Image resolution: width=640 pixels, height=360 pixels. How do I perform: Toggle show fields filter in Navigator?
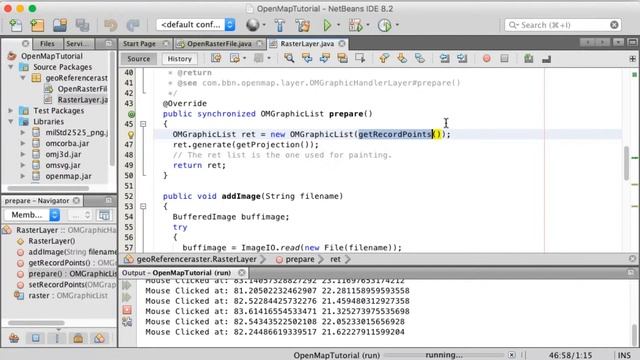(x=36, y=338)
